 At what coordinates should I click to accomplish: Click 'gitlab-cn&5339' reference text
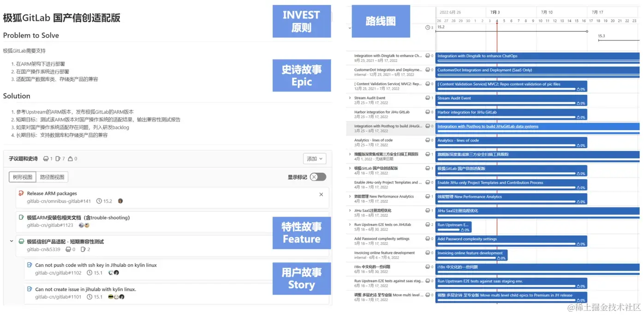pyautogui.click(x=43, y=249)
